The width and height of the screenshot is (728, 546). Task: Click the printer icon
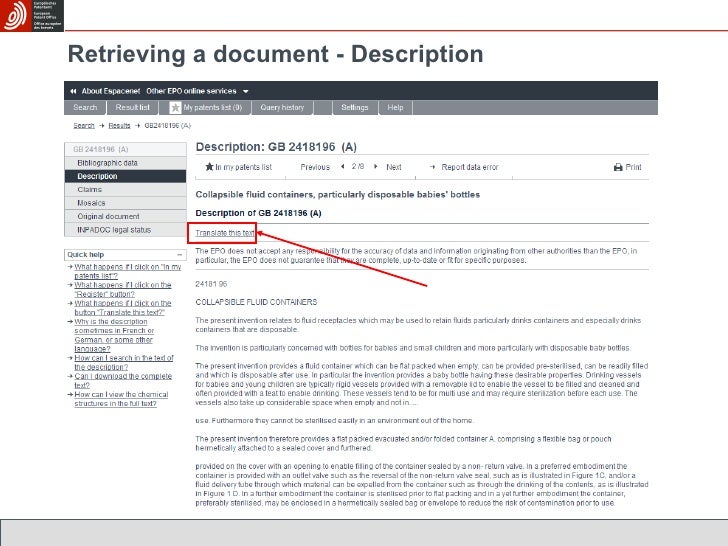[618, 167]
